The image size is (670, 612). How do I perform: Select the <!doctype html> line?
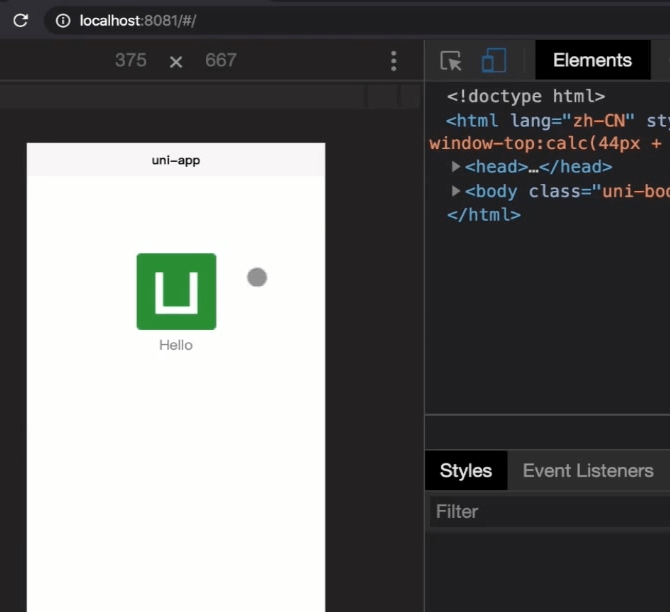coord(526,96)
